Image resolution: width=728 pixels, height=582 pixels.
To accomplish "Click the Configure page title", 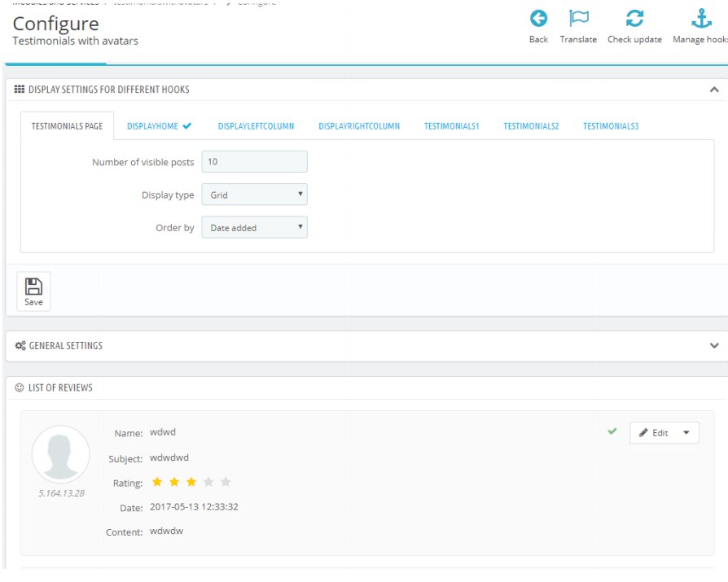I will click(x=55, y=24).
